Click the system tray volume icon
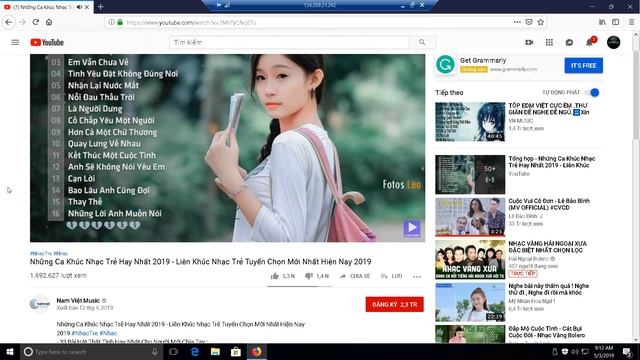This screenshot has height=360, width=640. [x=575, y=351]
